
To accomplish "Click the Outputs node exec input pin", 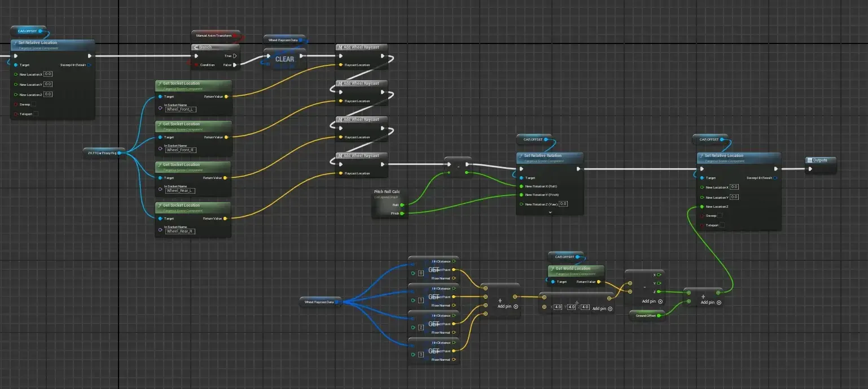I will 811,168.
